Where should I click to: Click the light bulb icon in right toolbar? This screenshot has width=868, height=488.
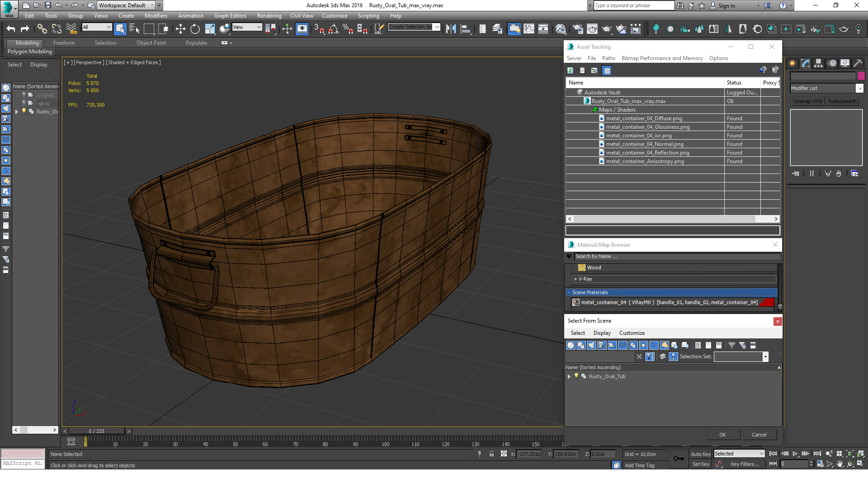point(656,29)
